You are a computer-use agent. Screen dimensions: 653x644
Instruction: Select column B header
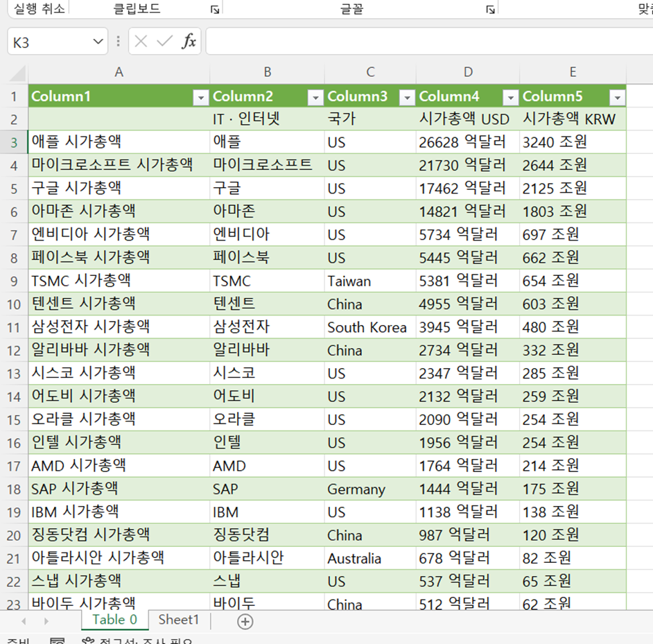(268, 73)
